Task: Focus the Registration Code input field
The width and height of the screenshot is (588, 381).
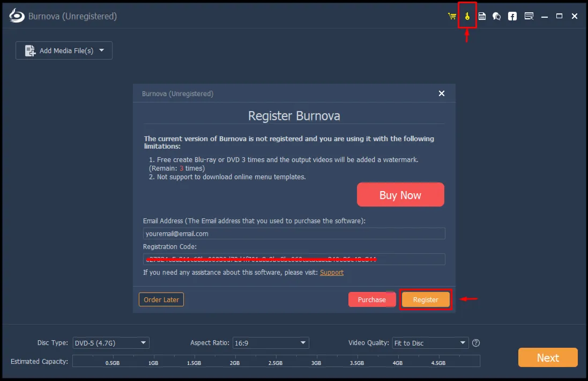Action: tap(294, 259)
